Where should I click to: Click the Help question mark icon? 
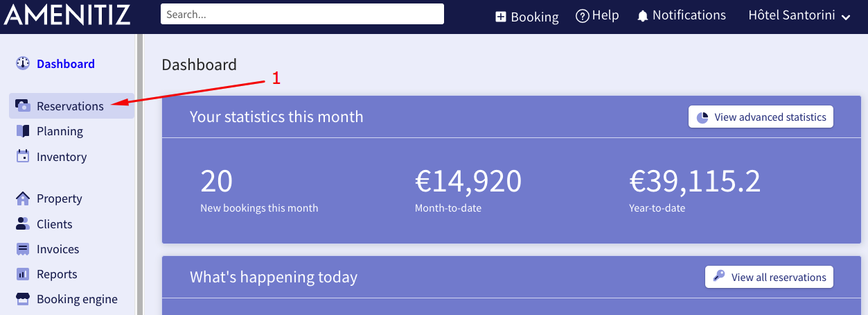[x=583, y=15]
